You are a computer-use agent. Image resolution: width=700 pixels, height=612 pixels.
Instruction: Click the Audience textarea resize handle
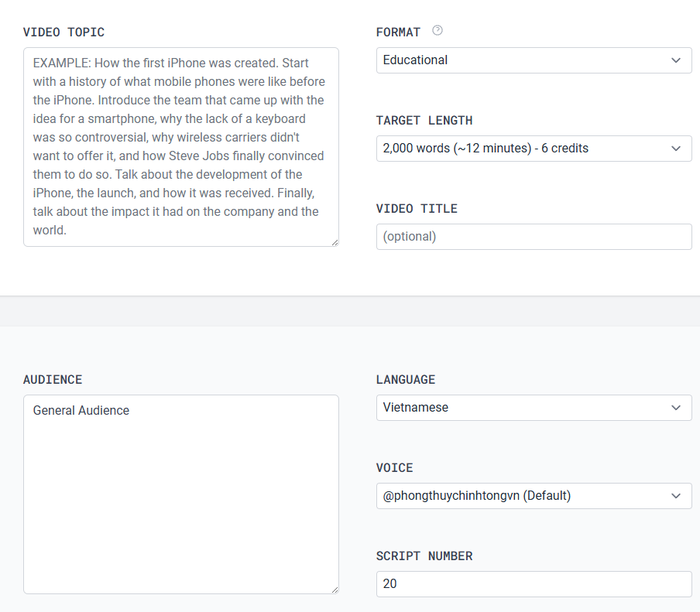click(335, 590)
